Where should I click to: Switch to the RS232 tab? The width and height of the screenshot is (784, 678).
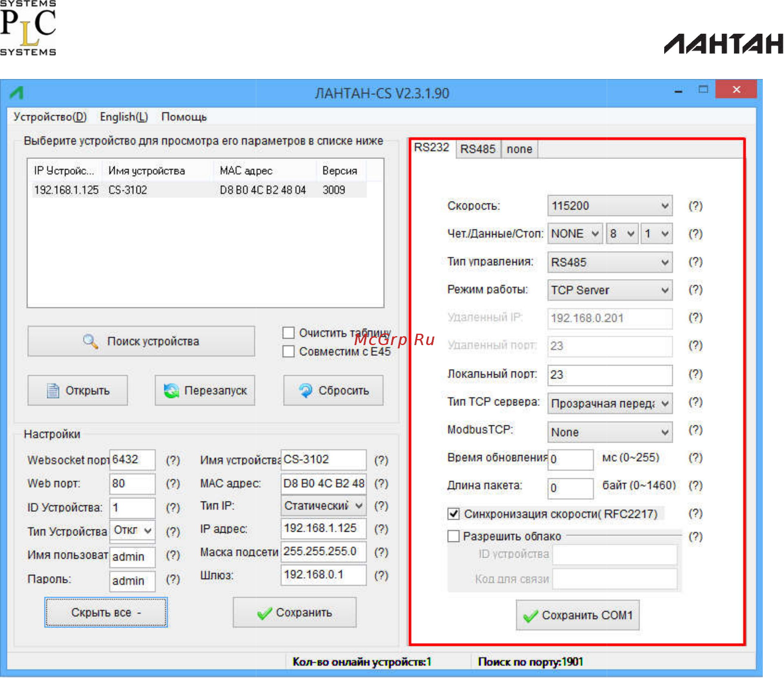(432, 147)
